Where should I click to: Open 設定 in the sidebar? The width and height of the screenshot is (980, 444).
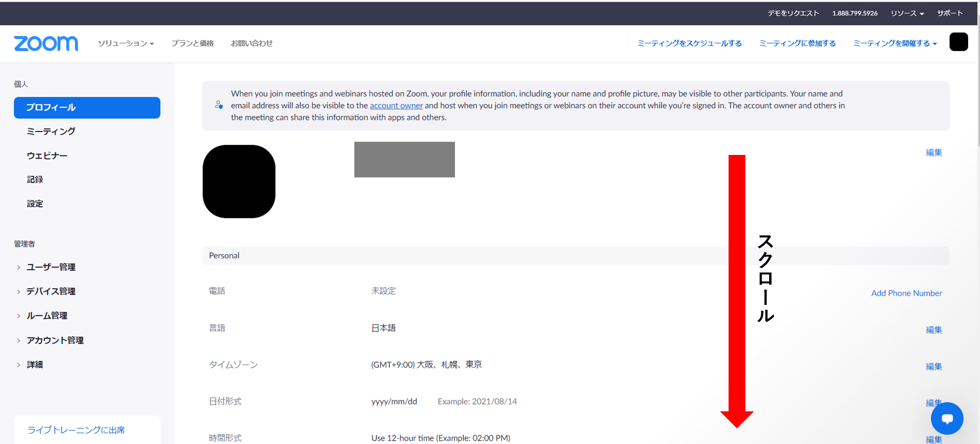[x=35, y=203]
